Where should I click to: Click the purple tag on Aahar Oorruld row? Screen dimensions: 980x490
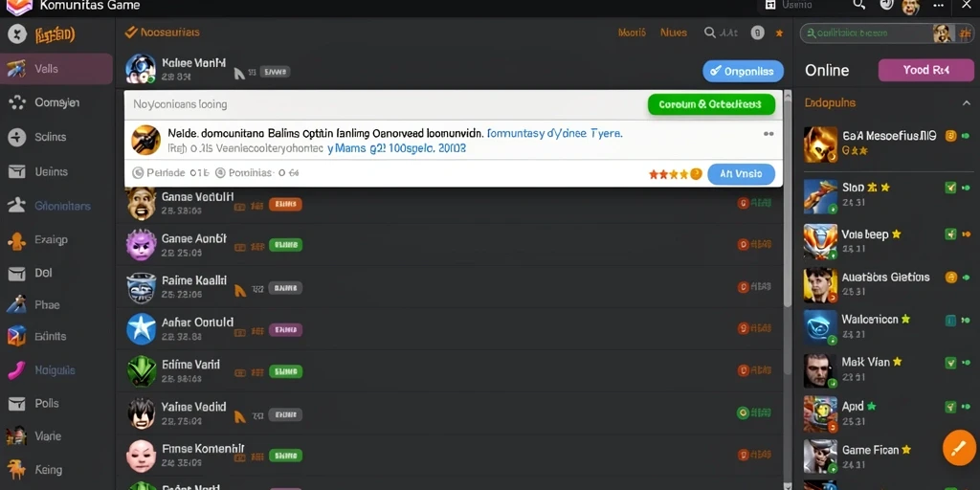[285, 329]
